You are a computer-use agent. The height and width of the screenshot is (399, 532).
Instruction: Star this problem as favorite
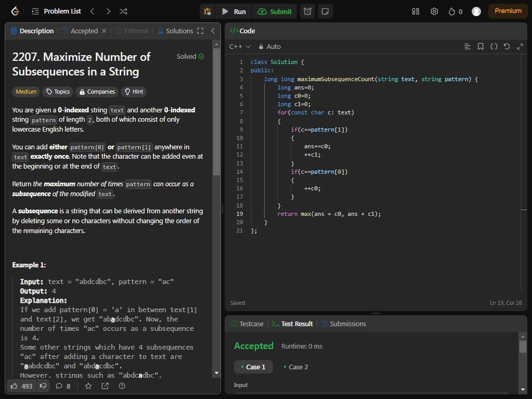click(x=88, y=386)
